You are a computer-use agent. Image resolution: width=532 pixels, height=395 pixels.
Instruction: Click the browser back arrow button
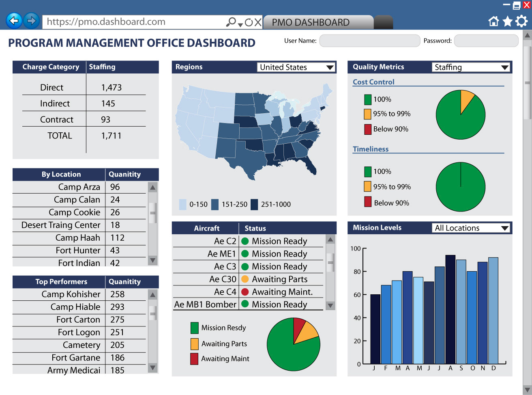click(14, 20)
